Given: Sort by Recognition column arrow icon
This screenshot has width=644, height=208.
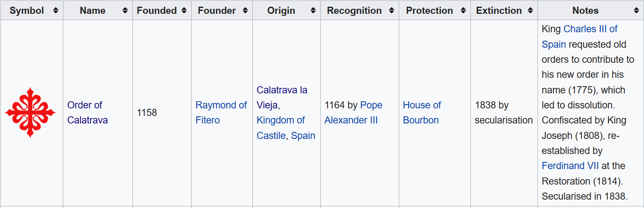Looking at the screenshot, I should coord(392,10).
